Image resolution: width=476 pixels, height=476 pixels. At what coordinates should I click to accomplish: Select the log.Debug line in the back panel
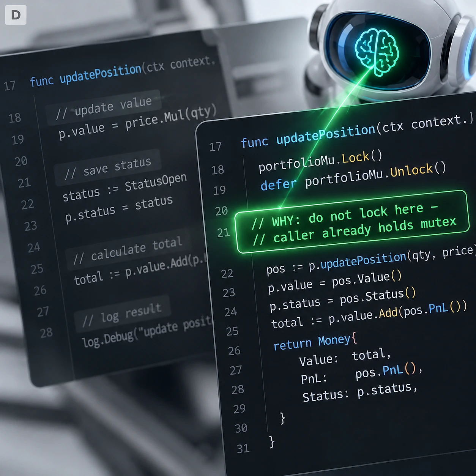coord(147,331)
